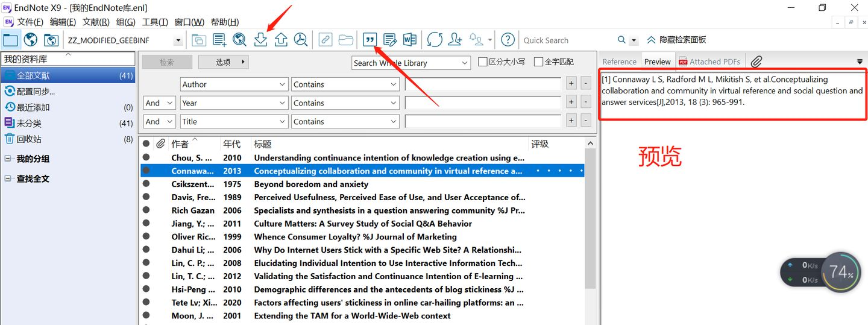
Task: Open the And operator dropdown for Title row
Action: pyautogui.click(x=160, y=122)
